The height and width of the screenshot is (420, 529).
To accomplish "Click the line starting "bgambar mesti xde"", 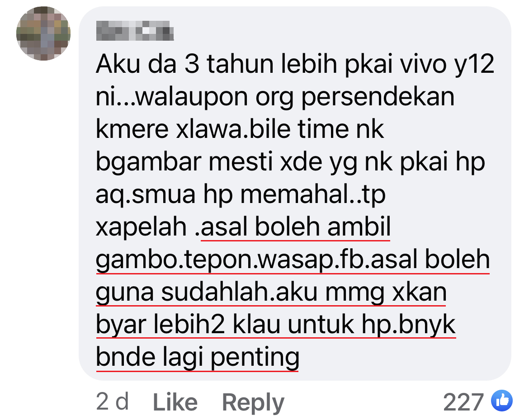I will point(290,162).
